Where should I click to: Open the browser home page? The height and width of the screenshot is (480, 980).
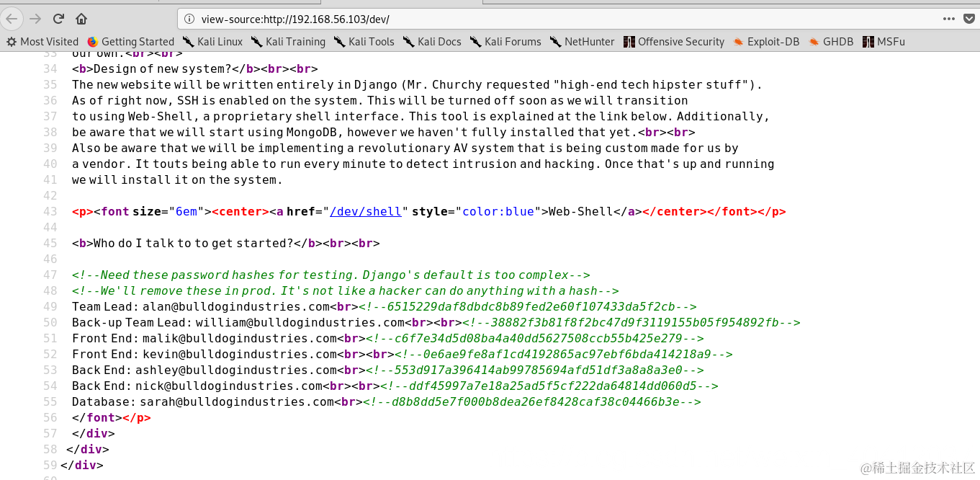81,18
